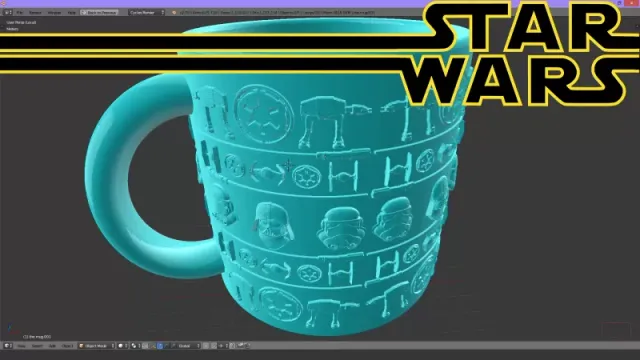
Task: Open the Render menu in top bar
Action: click(x=35, y=13)
